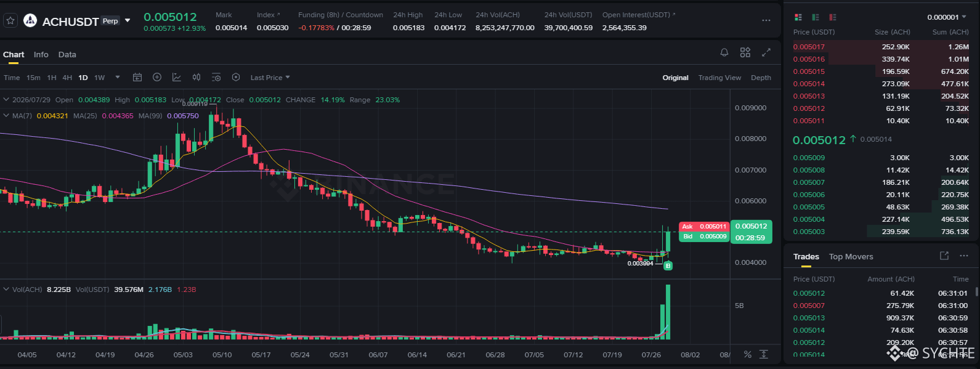Open the ACHUSDT symbol selector dropdown arrow
The height and width of the screenshot is (369, 980).
pos(128,21)
